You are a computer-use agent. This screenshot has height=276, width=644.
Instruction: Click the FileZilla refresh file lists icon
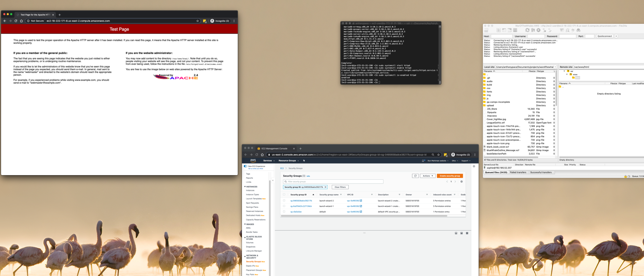(527, 30)
